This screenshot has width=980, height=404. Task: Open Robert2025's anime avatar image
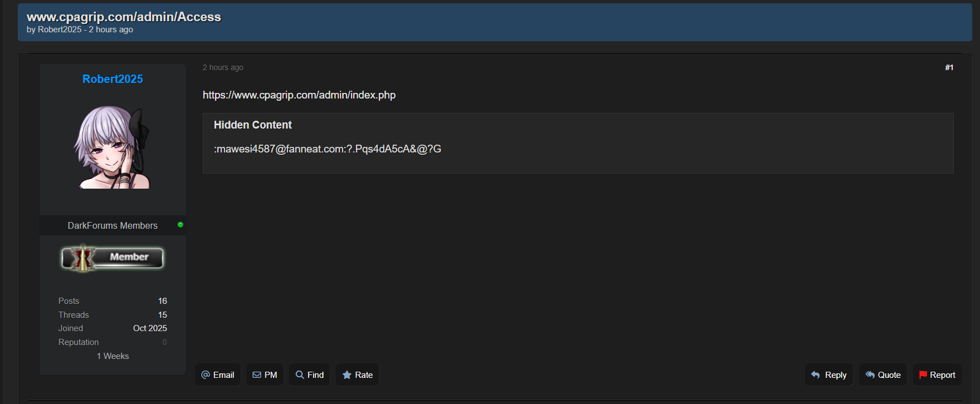[113, 147]
